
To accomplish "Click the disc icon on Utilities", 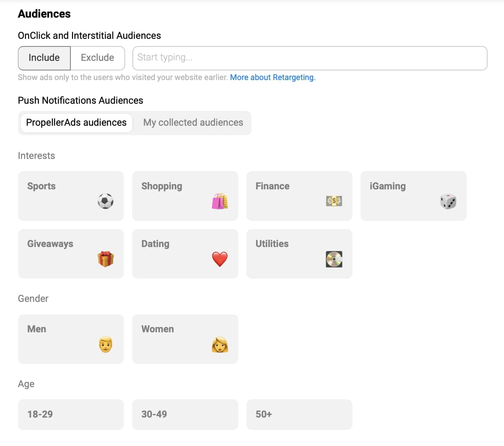I will (334, 259).
